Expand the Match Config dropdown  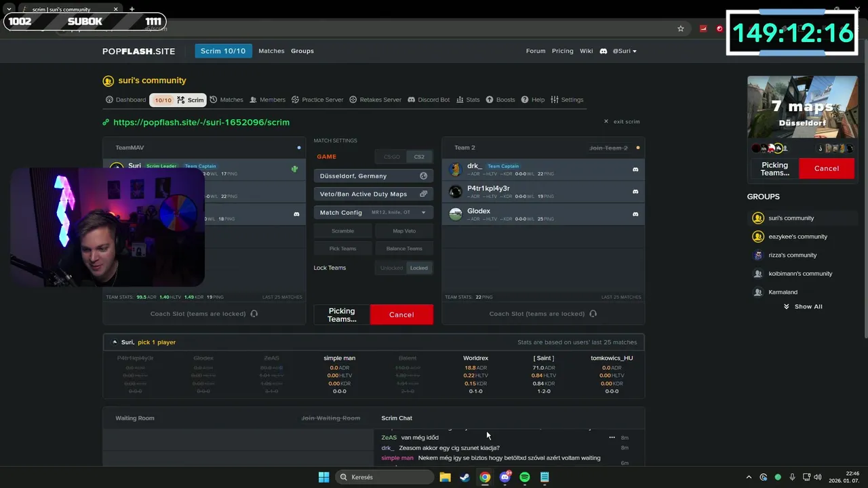point(373,212)
